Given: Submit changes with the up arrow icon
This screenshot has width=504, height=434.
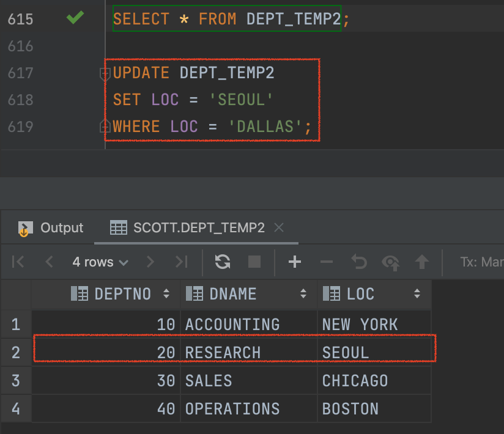Looking at the screenshot, I should point(422,262).
